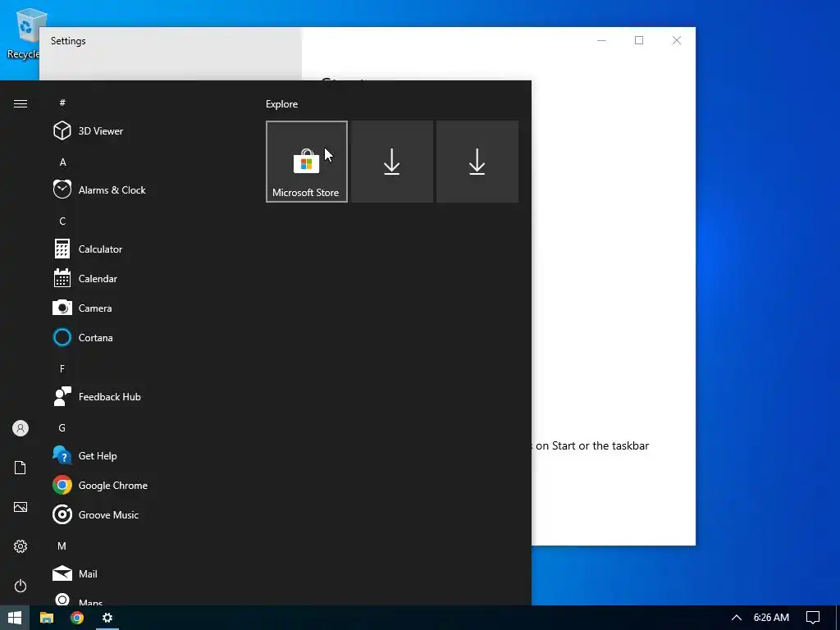Click the Windows Start button
This screenshot has height=630, width=840.
click(x=15, y=618)
